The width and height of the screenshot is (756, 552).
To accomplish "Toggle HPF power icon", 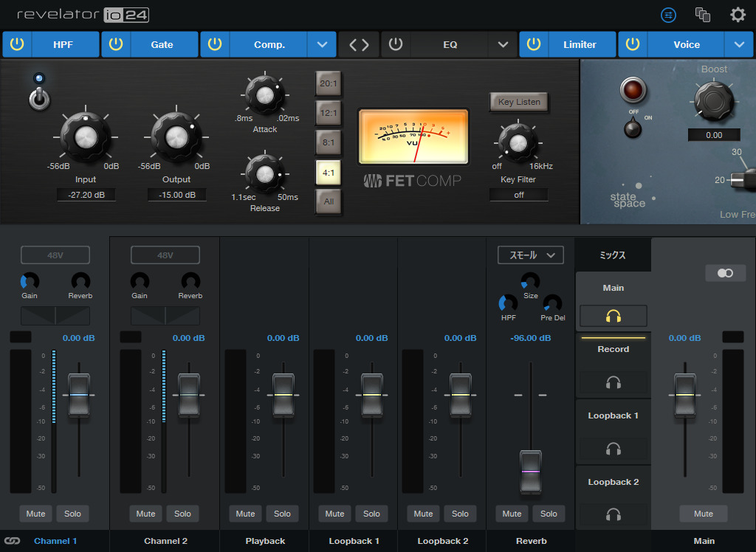I will point(17,44).
